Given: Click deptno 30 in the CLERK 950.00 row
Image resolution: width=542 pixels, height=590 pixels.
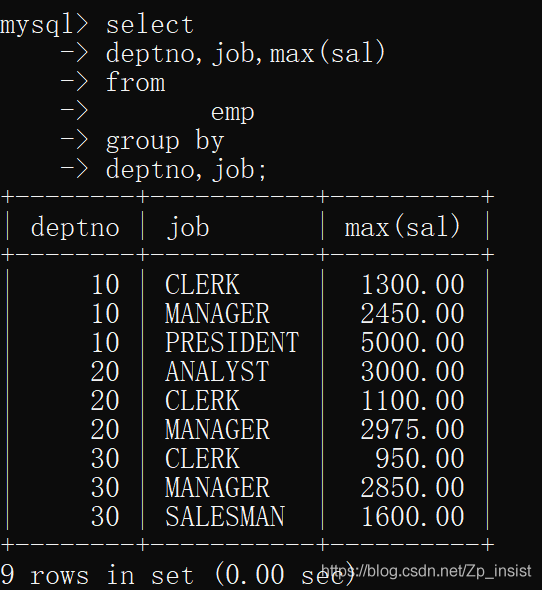Looking at the screenshot, I should (x=105, y=458).
